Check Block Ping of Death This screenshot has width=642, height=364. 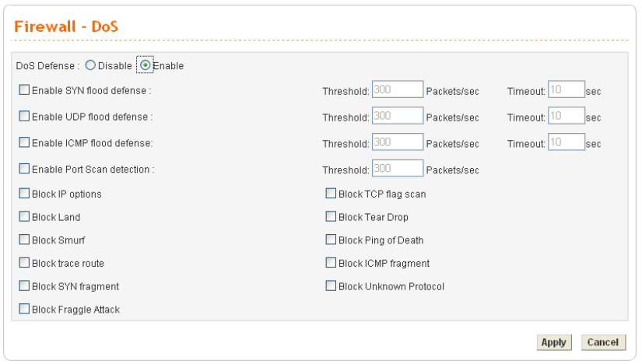[332, 240]
